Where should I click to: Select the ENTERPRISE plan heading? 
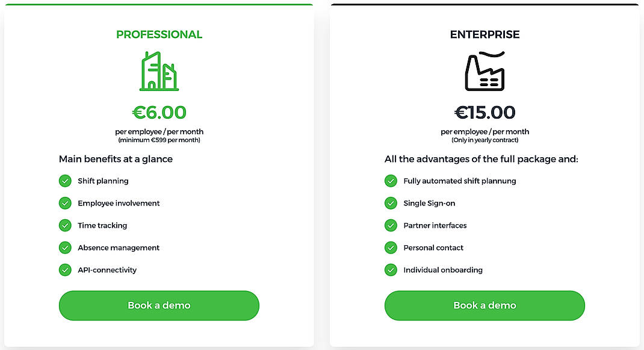[485, 34]
